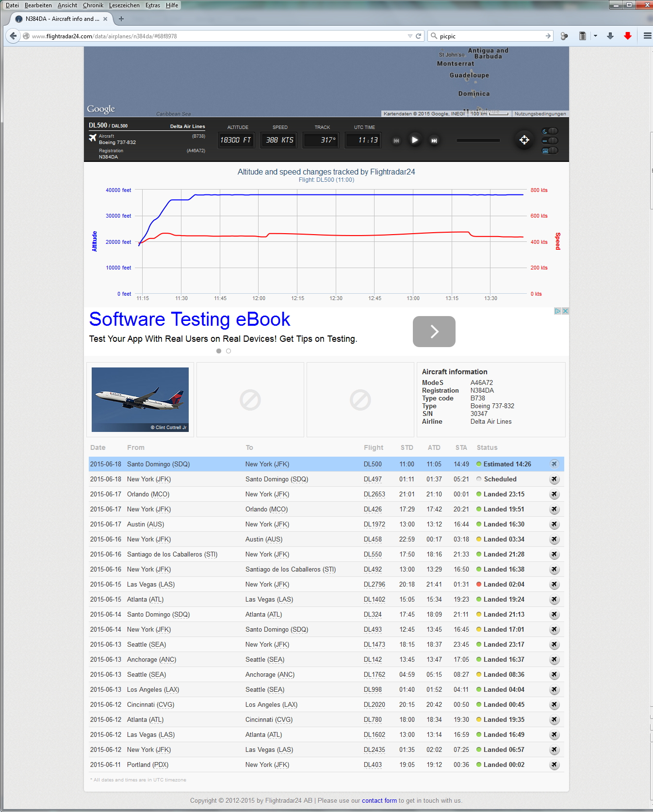Toggle the chart display switch

click(x=550, y=151)
